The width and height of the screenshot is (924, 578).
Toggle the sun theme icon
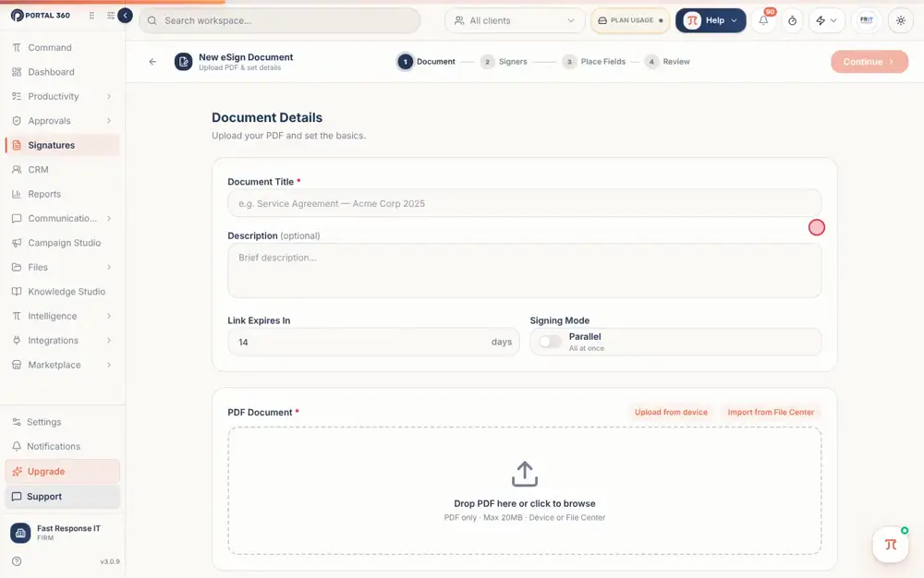tap(900, 20)
